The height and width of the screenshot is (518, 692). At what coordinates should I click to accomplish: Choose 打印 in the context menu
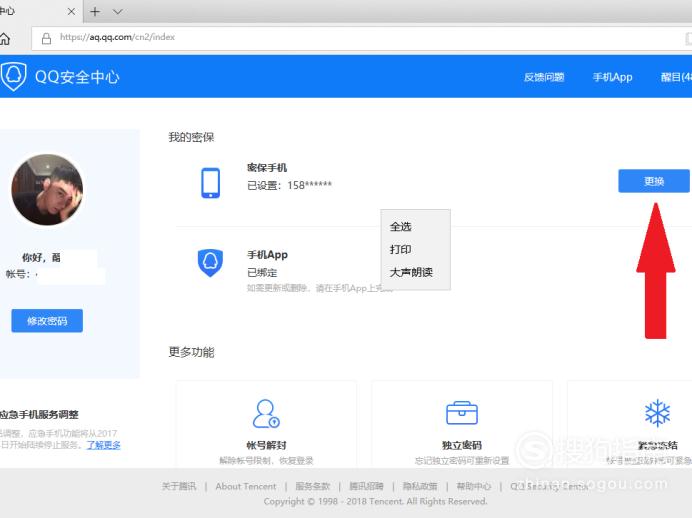pos(401,250)
